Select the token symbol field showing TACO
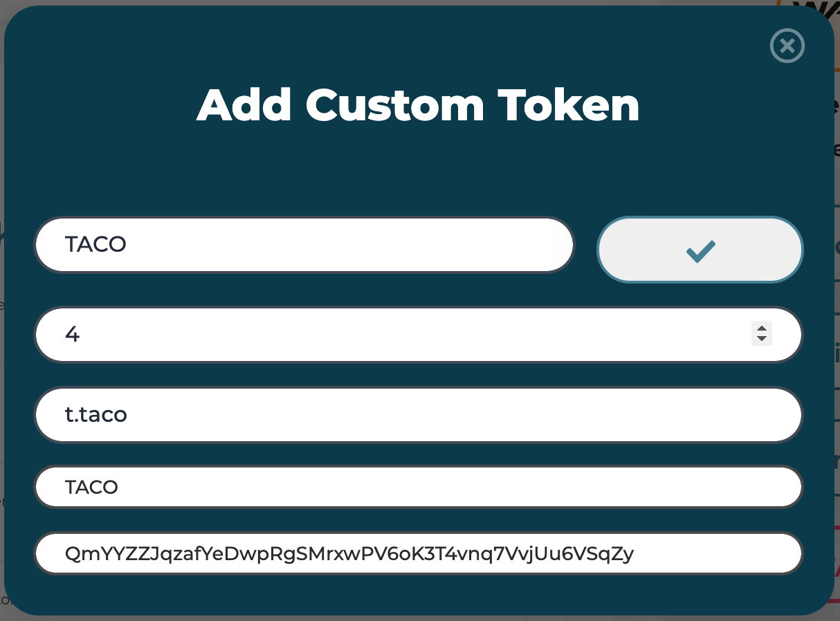The height and width of the screenshot is (621, 840). coord(304,245)
